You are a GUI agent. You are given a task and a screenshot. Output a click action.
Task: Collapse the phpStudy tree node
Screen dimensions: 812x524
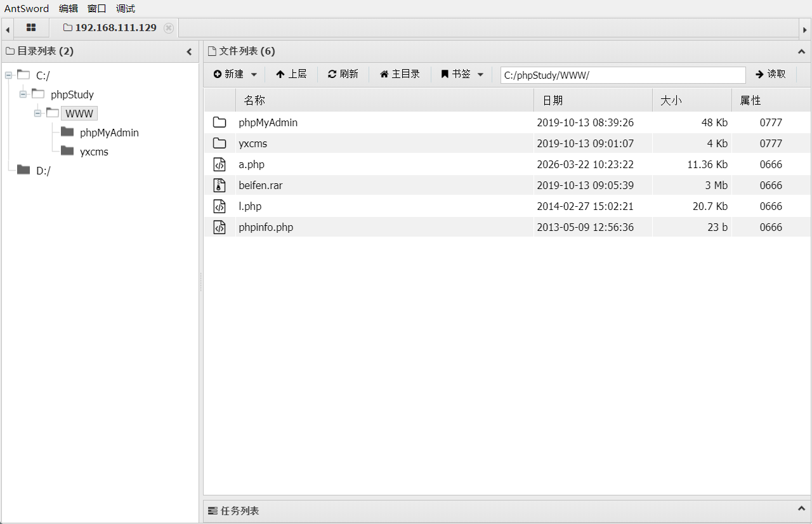pyautogui.click(x=23, y=95)
